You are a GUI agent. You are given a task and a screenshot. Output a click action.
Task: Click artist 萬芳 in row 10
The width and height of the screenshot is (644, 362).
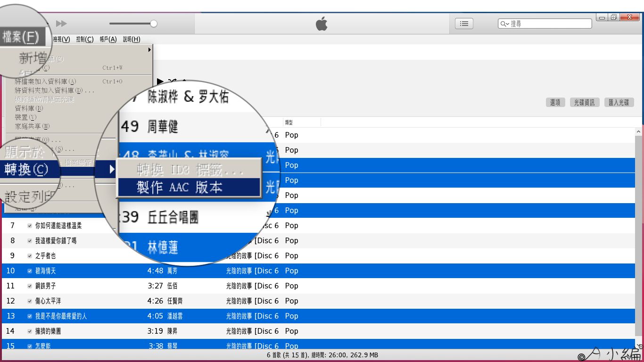173,271
